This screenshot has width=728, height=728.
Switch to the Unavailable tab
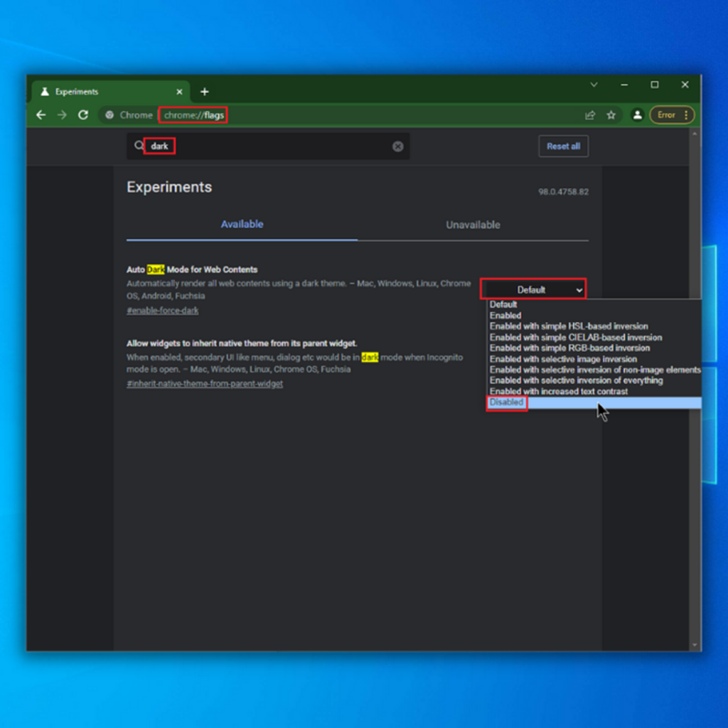[x=473, y=225]
